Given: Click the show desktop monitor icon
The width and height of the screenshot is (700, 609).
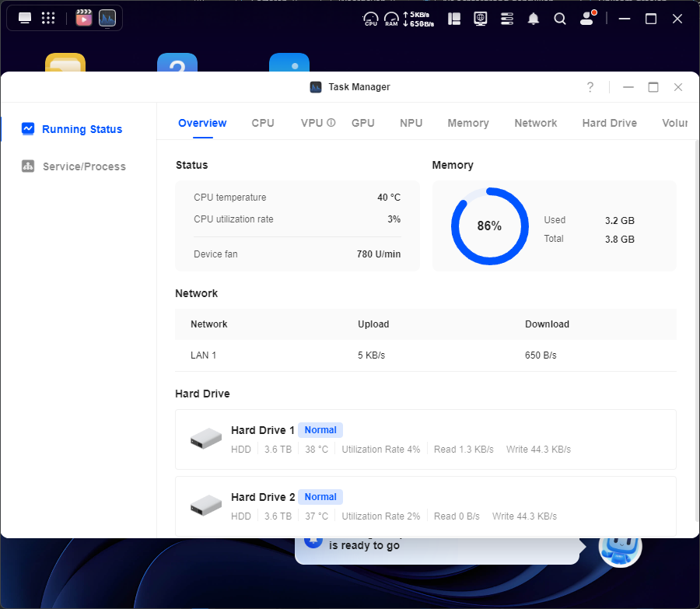Looking at the screenshot, I should (25, 18).
